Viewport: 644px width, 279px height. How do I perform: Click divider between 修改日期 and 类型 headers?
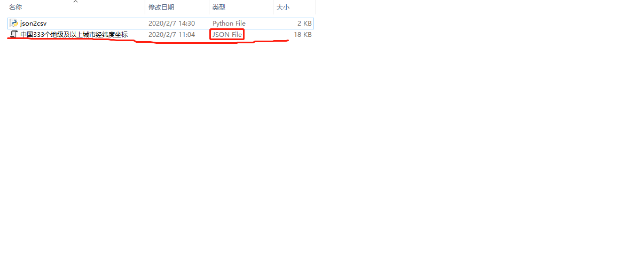click(209, 7)
